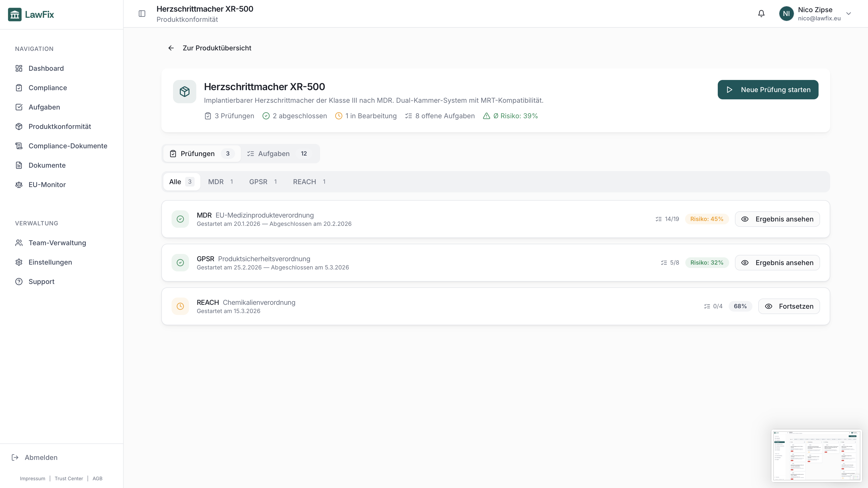
Task: Toggle the sidebar panel icon
Action: [142, 14]
